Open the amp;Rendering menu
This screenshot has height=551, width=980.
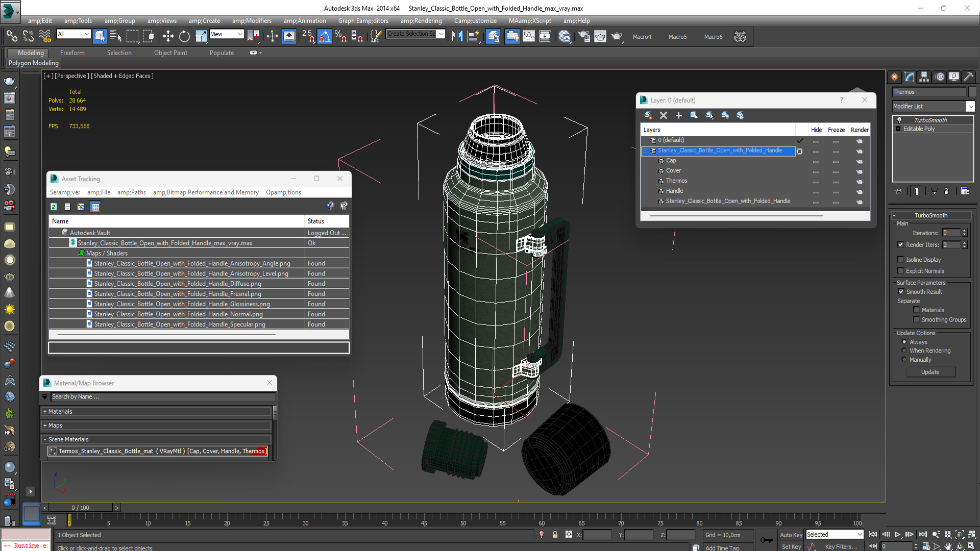(421, 21)
